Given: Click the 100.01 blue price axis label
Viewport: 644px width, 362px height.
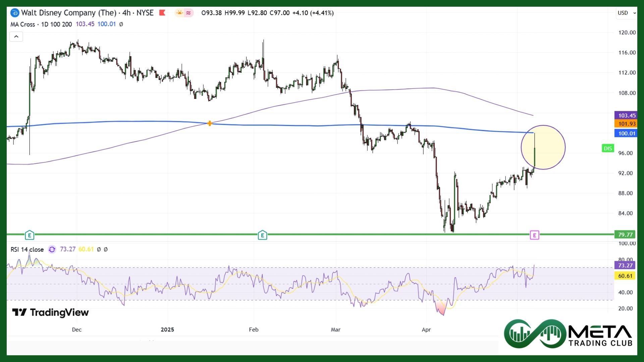Looking at the screenshot, I should click(x=626, y=133).
